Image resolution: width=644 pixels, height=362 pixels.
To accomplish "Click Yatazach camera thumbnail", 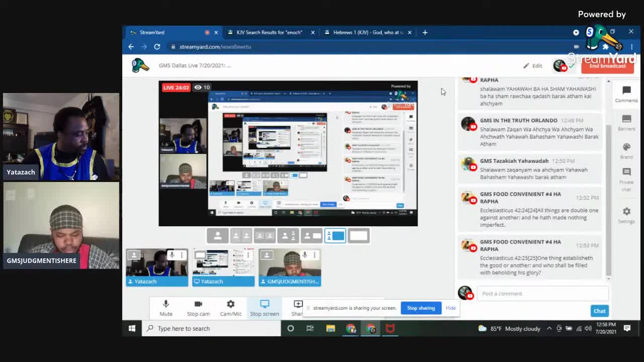I will pos(157,267).
